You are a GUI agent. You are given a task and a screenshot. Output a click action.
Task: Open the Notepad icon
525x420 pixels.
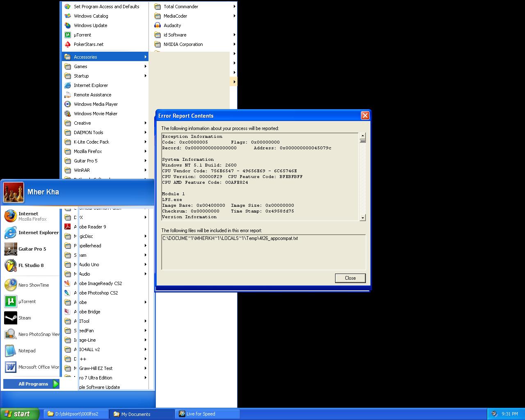point(11,351)
